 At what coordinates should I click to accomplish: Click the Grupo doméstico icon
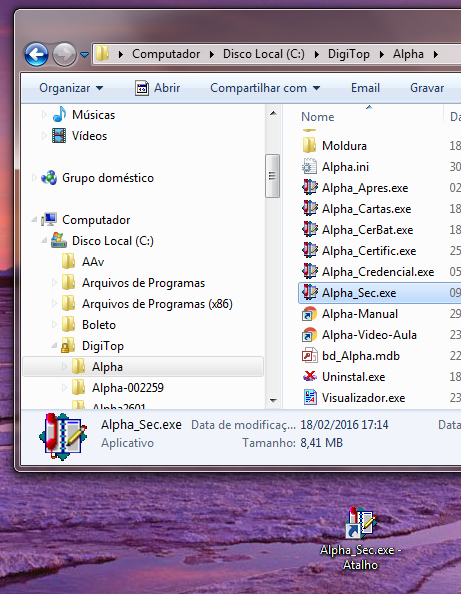click(x=49, y=177)
